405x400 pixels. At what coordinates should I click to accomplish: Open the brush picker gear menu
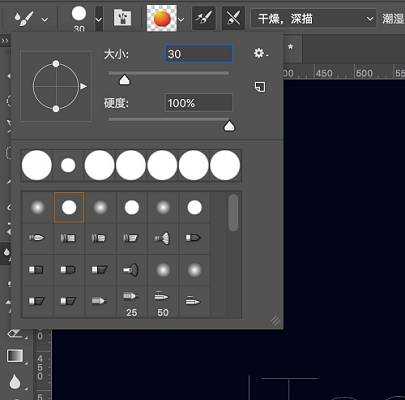coord(261,53)
